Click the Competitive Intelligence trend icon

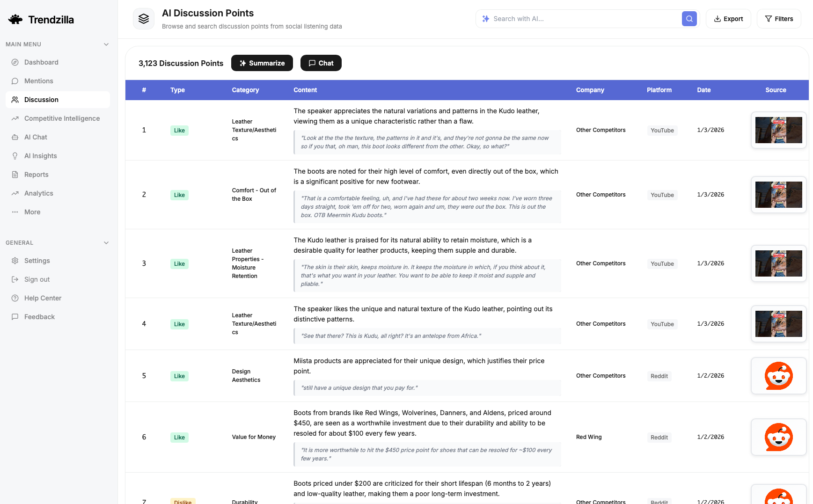tap(15, 118)
